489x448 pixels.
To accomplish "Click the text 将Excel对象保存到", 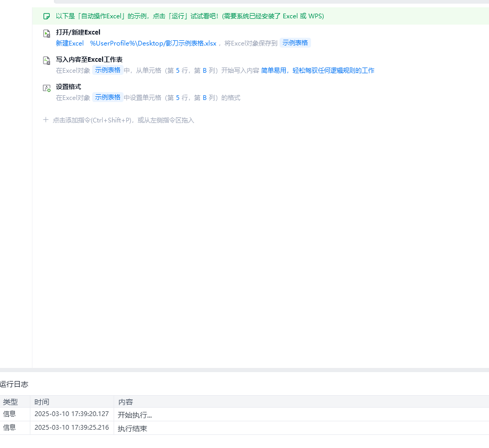I will (251, 43).
